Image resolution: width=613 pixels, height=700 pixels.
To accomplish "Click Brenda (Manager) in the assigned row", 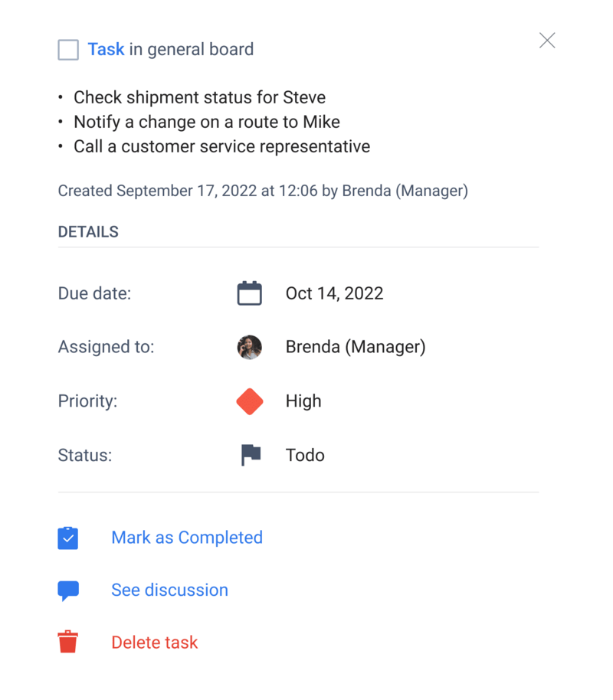I will [x=356, y=346].
